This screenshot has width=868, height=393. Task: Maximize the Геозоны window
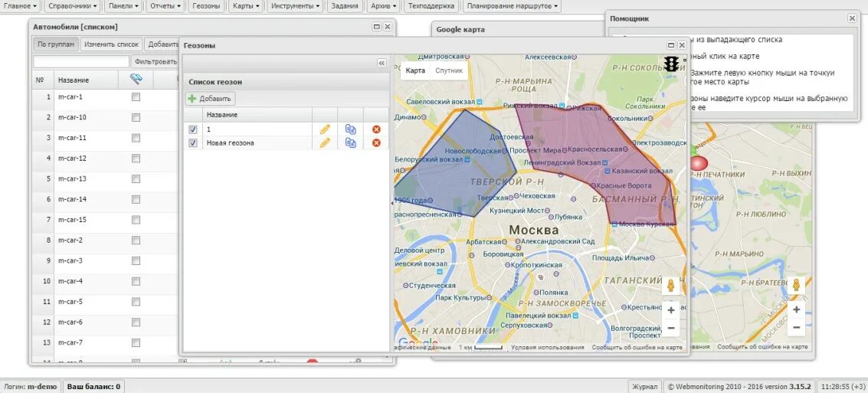671,45
